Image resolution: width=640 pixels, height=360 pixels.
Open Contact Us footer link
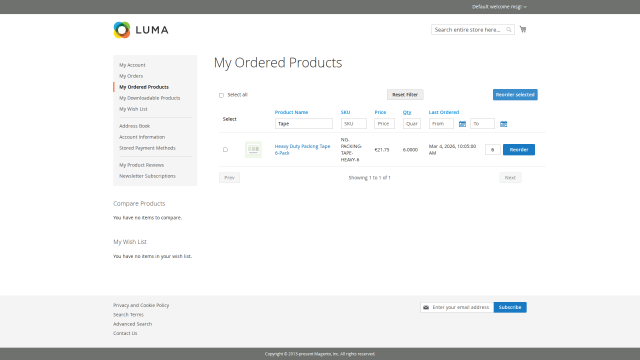(x=125, y=333)
